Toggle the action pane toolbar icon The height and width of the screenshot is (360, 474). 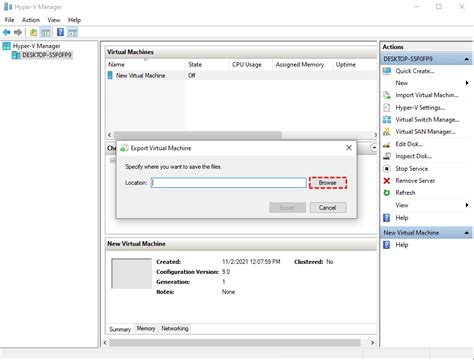(72, 32)
